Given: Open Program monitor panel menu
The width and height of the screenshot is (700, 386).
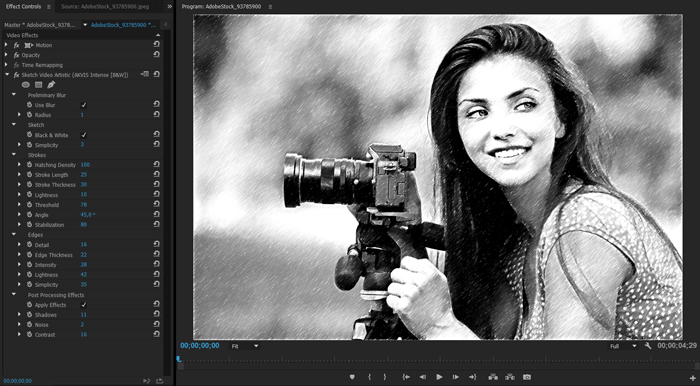Looking at the screenshot, I should tap(270, 7).
